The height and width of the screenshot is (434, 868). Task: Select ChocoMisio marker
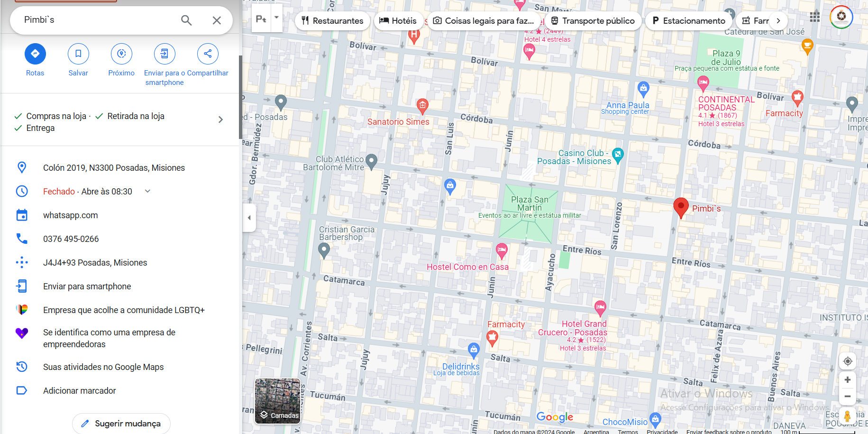tap(655, 419)
